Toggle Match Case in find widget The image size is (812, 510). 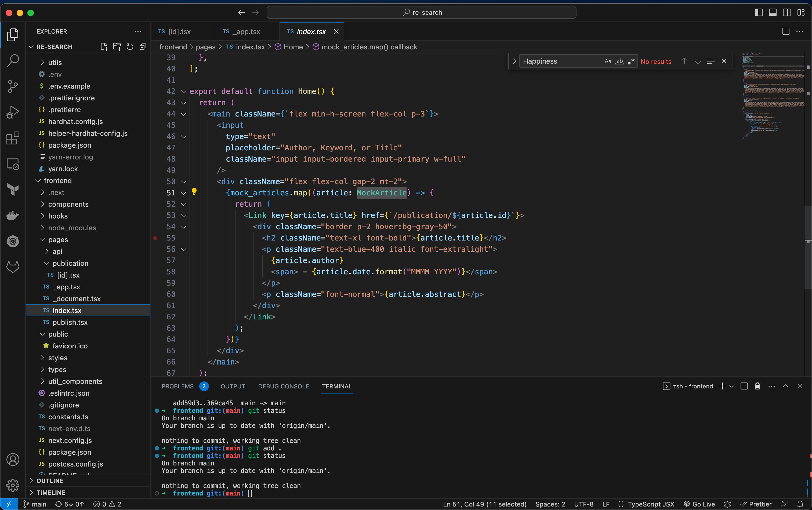pos(608,61)
